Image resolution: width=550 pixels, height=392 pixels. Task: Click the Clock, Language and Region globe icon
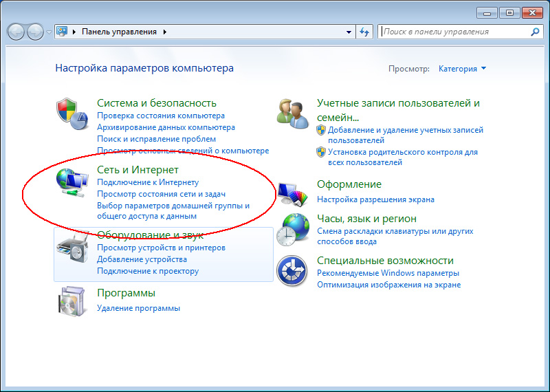tap(293, 230)
